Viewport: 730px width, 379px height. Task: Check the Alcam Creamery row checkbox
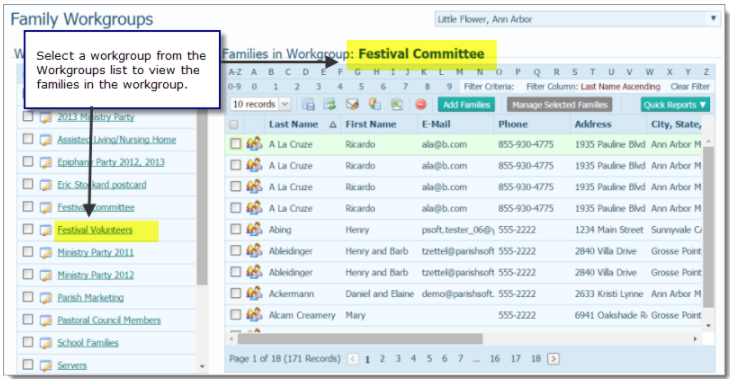[x=236, y=315]
